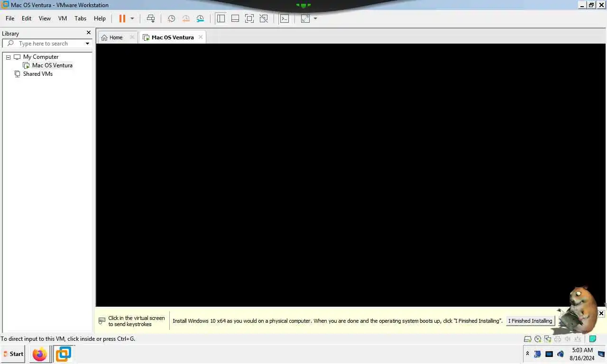Click the green message log icon
The image size is (607, 364).
tap(592, 339)
